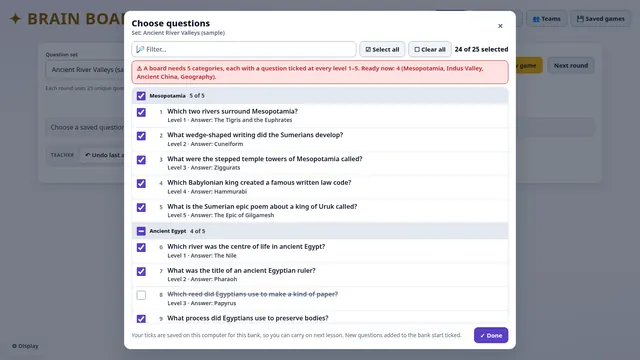This screenshot has width=640, height=360.
Task: Close the Choose questions dialog
Action: 500,26
